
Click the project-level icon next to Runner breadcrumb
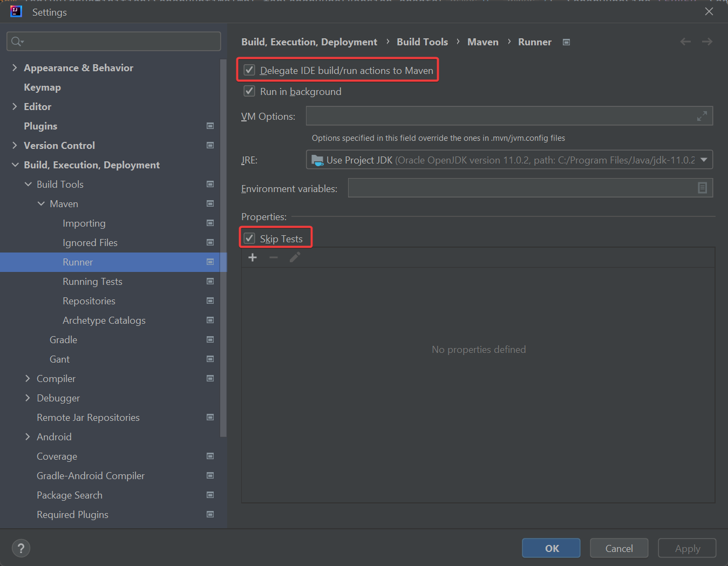pos(566,42)
